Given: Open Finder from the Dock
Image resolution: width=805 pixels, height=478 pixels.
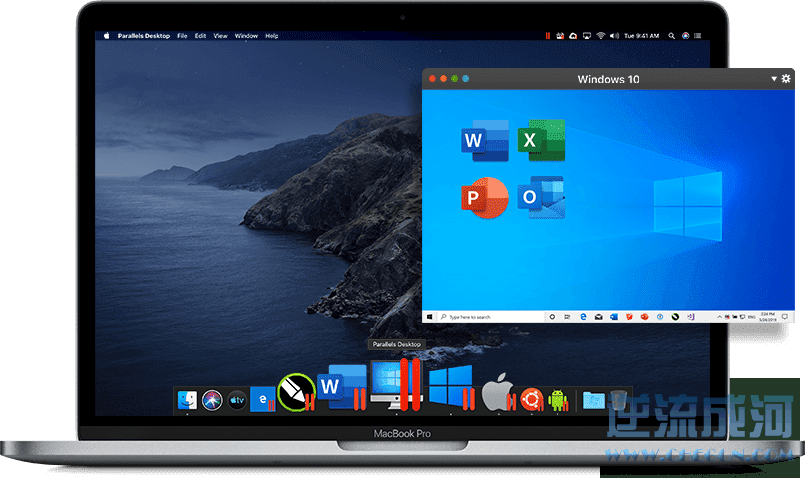Looking at the screenshot, I should pyautogui.click(x=187, y=400).
